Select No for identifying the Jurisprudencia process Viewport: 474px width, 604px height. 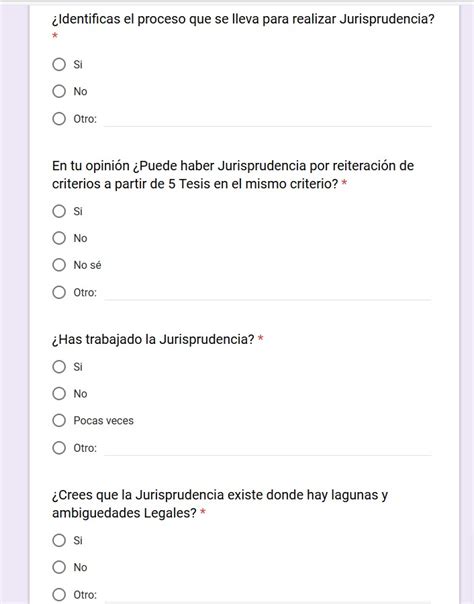click(x=59, y=91)
